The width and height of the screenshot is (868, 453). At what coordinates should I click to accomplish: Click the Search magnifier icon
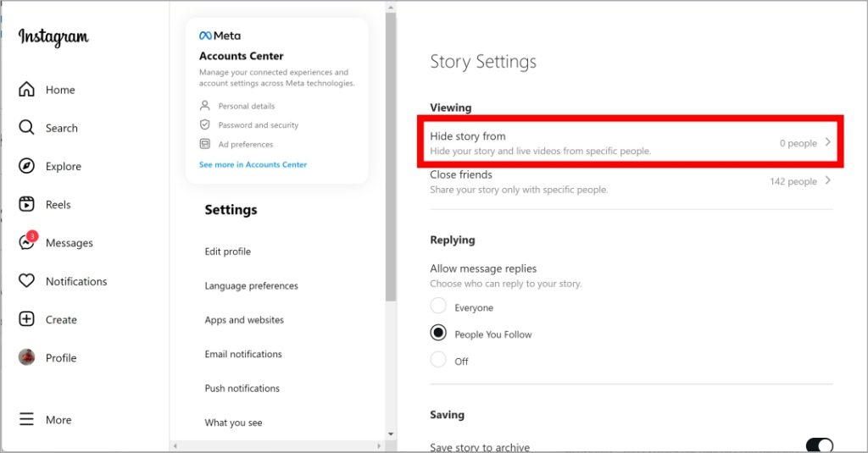26,128
